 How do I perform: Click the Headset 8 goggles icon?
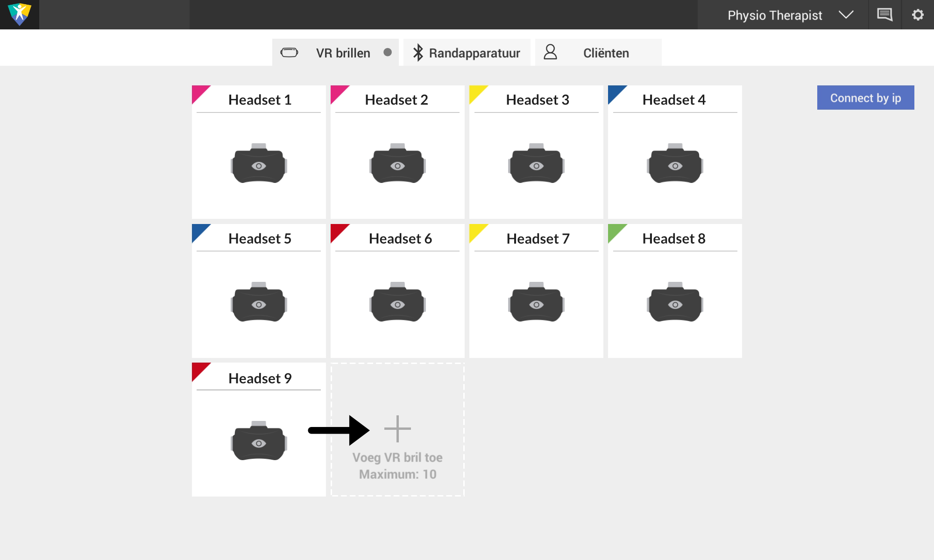[x=675, y=303]
